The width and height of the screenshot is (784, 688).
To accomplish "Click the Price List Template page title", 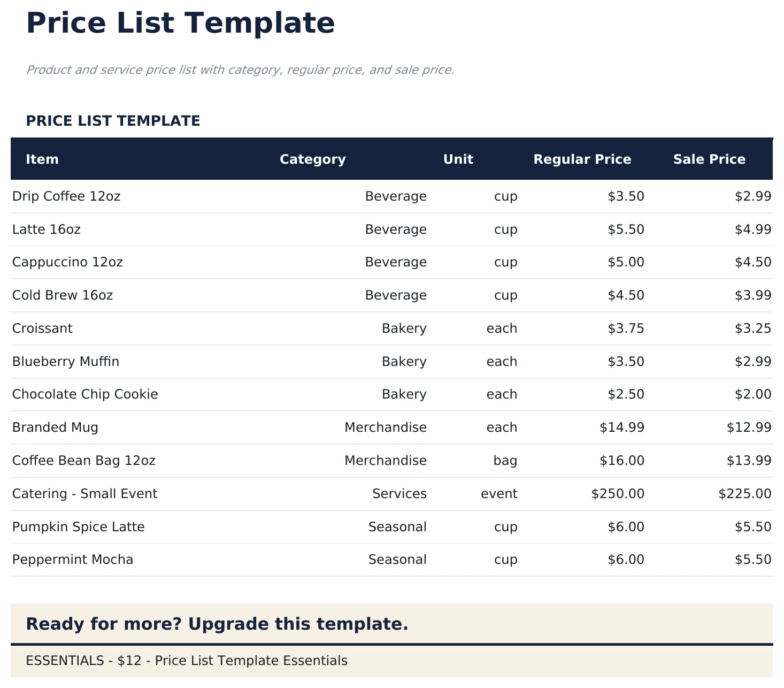I will (x=181, y=22).
